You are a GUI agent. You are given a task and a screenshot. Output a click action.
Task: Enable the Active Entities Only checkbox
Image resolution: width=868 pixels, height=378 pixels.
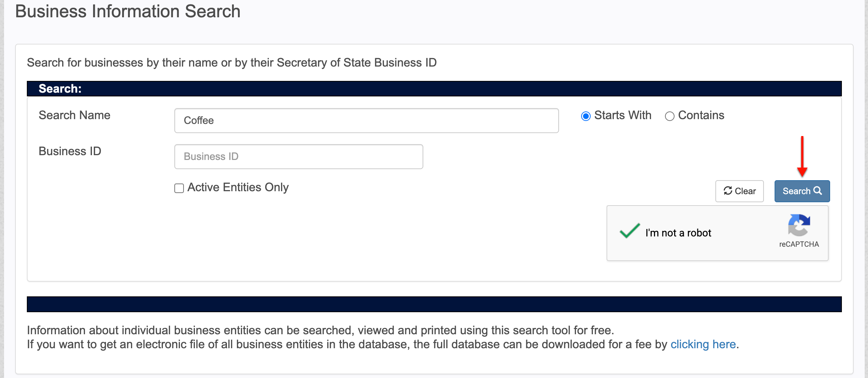click(179, 188)
